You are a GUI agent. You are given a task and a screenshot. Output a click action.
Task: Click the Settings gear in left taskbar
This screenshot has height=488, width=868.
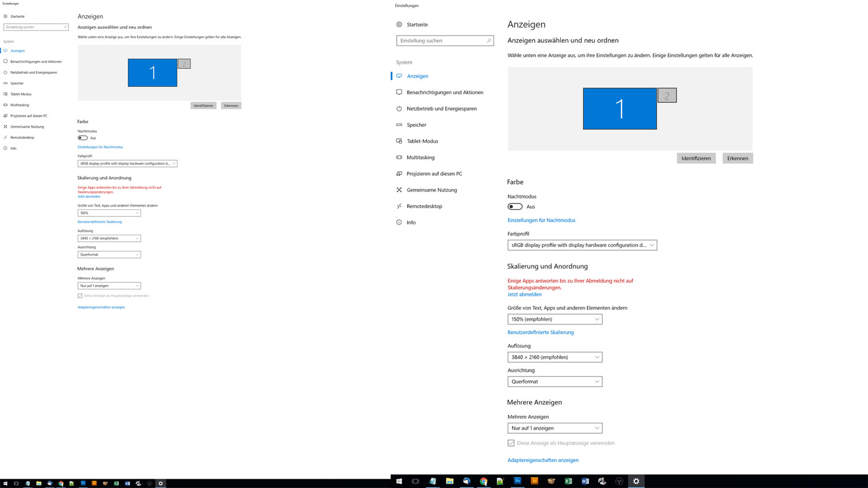161,483
